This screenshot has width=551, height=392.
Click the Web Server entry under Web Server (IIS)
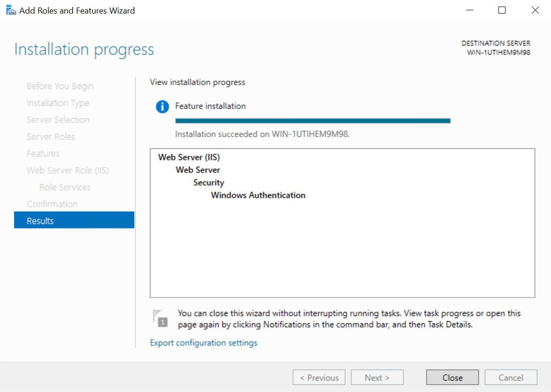pos(198,170)
